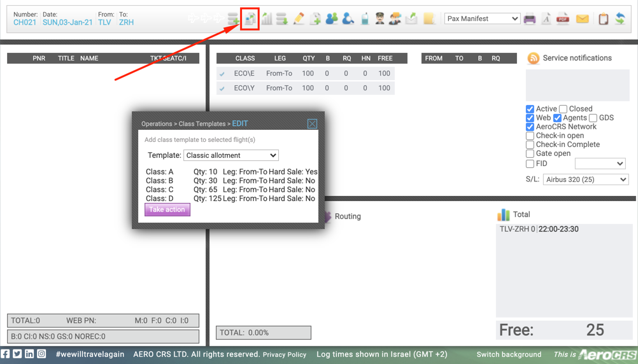Check the FID checkbox

(530, 164)
